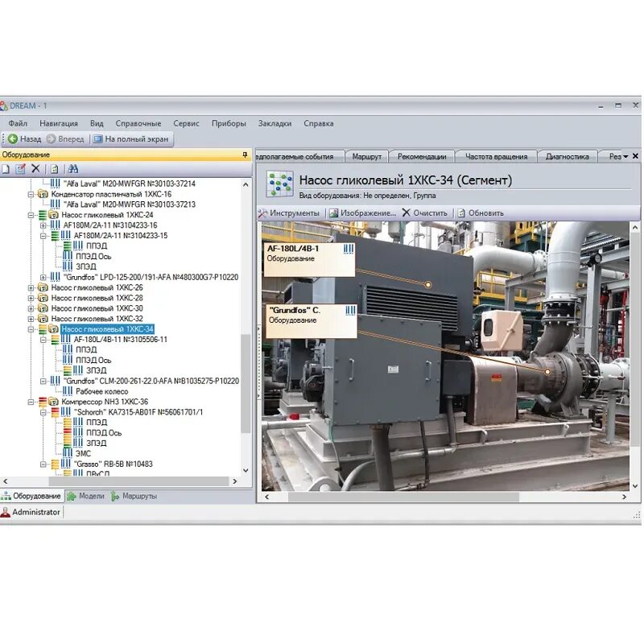Viewport: 644px width, 644px height.
Task: Open the Справочные menu
Action: click(x=138, y=124)
